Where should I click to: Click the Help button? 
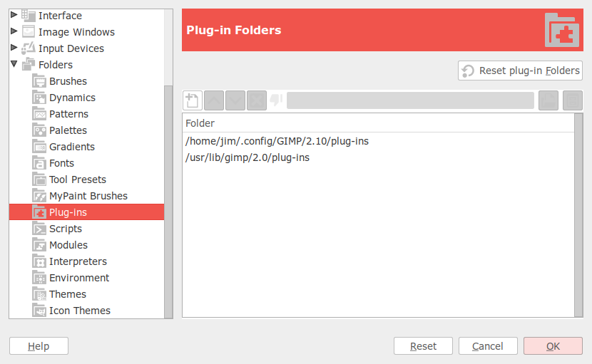pyautogui.click(x=39, y=346)
